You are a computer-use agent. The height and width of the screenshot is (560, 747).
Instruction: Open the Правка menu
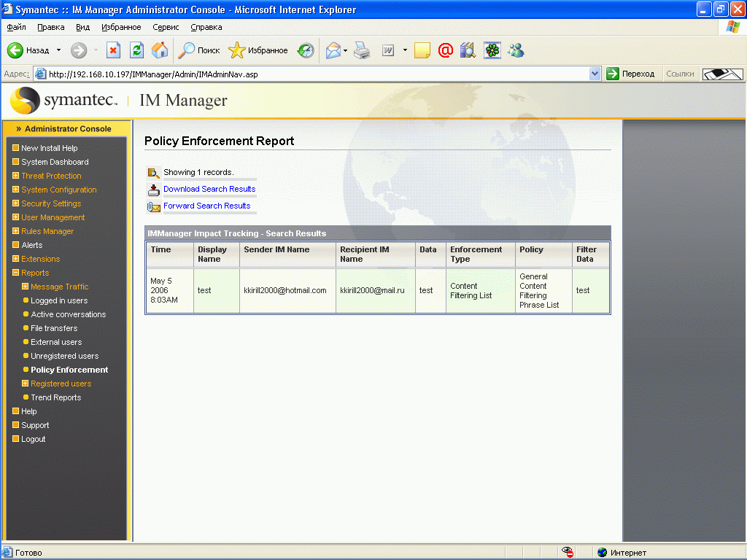click(x=51, y=27)
